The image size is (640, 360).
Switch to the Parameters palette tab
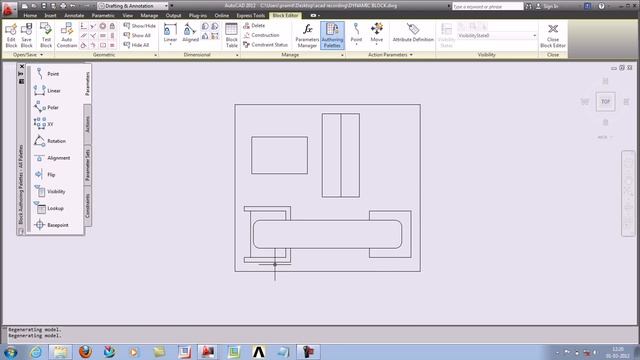[x=87, y=83]
